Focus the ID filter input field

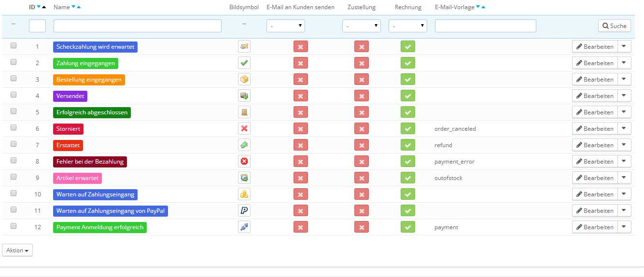[37, 26]
